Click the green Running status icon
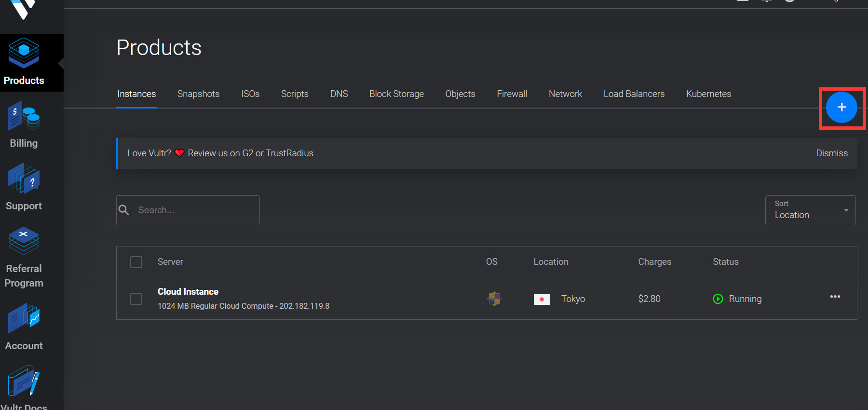This screenshot has width=868, height=410. 718,299
